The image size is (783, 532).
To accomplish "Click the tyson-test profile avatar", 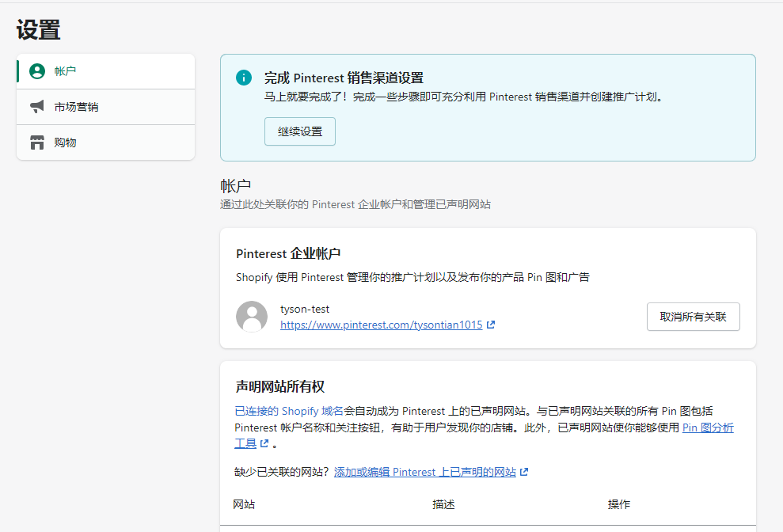I will coord(252,317).
